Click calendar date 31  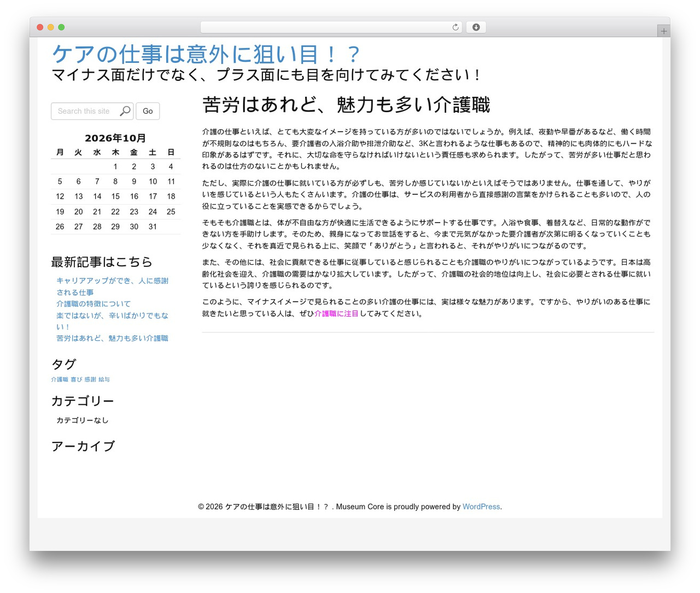153,226
